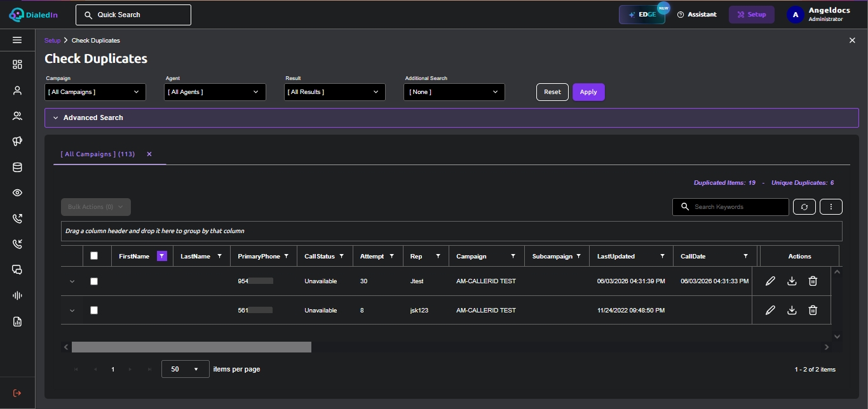
Task: Refresh the duplicates grid
Action: point(804,207)
